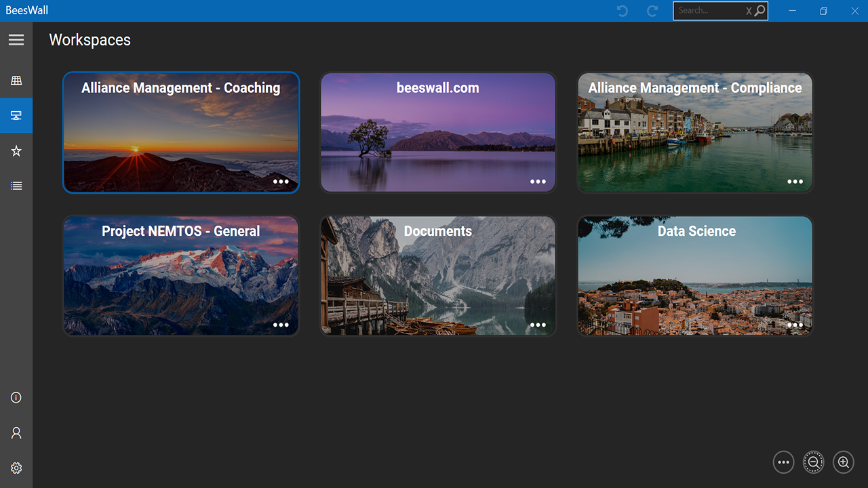Close the BeesWall window
This screenshot has height=488, width=868.
854,11
